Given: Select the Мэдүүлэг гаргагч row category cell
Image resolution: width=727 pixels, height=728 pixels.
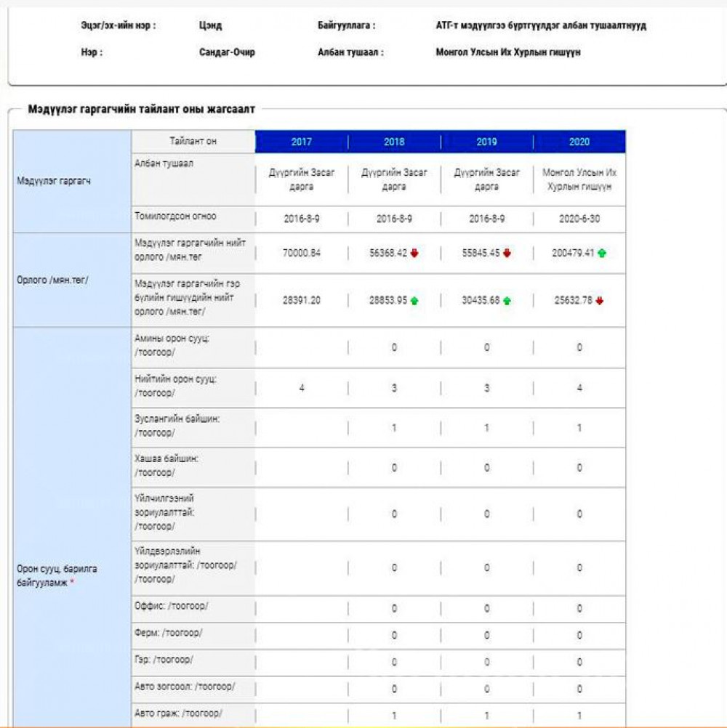Looking at the screenshot, I should coord(72,181).
